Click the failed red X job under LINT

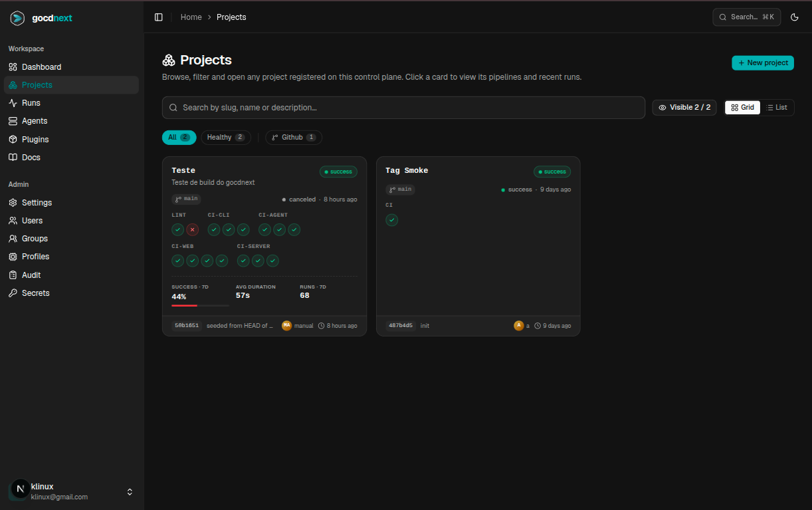[x=192, y=229]
